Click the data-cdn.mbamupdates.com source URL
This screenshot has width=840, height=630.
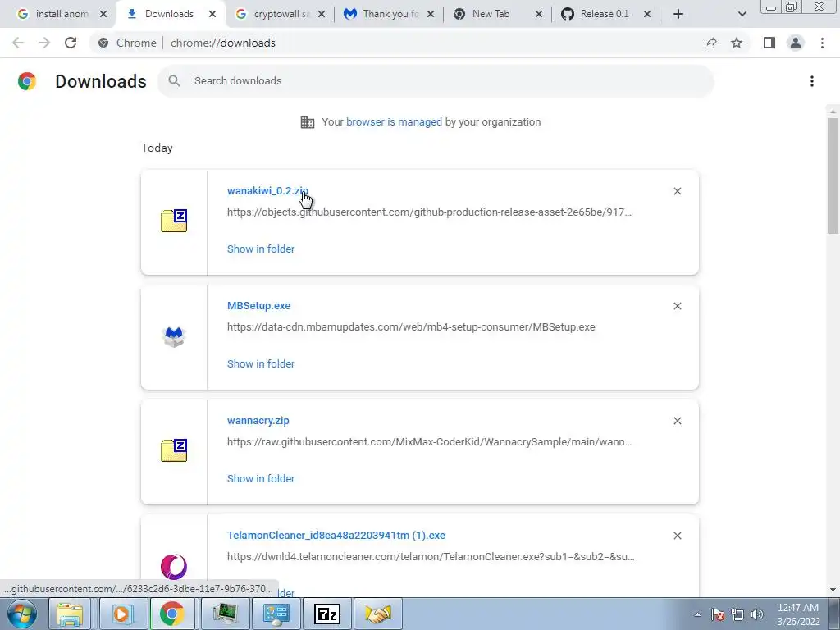411,326
